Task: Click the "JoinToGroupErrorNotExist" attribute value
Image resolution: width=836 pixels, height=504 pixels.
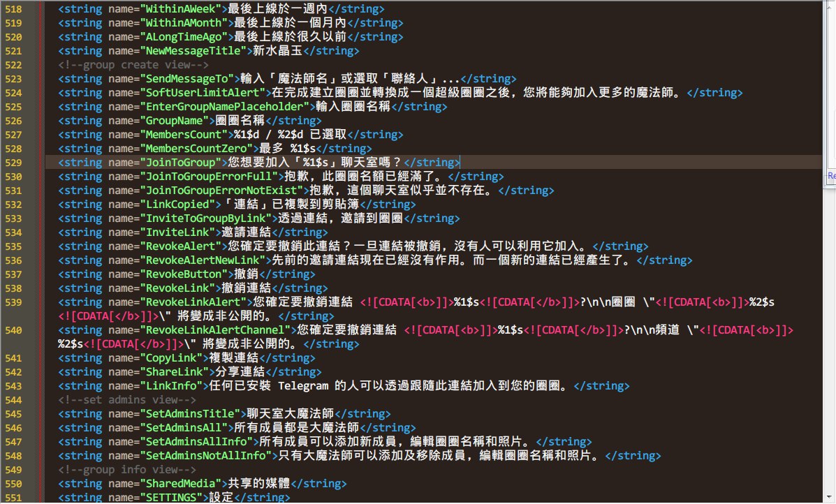Action: [x=222, y=190]
